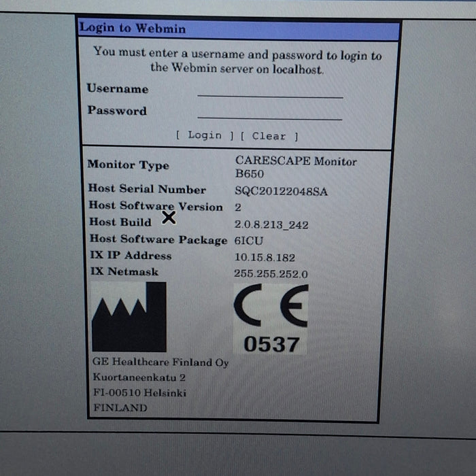Click the Login button
476x476 pixels.
[205, 135]
